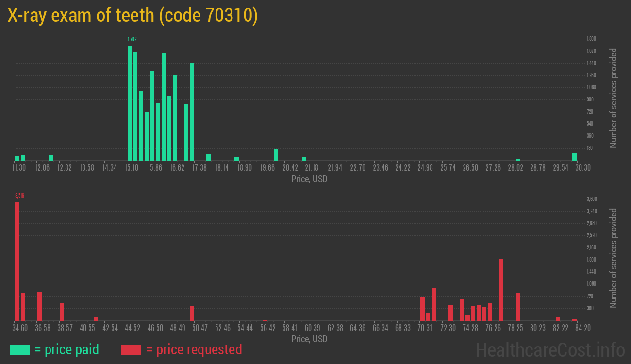Select the tallest green bar labeled 1,702
Image resolution: width=631 pixels, height=364 pixels.
point(130,103)
